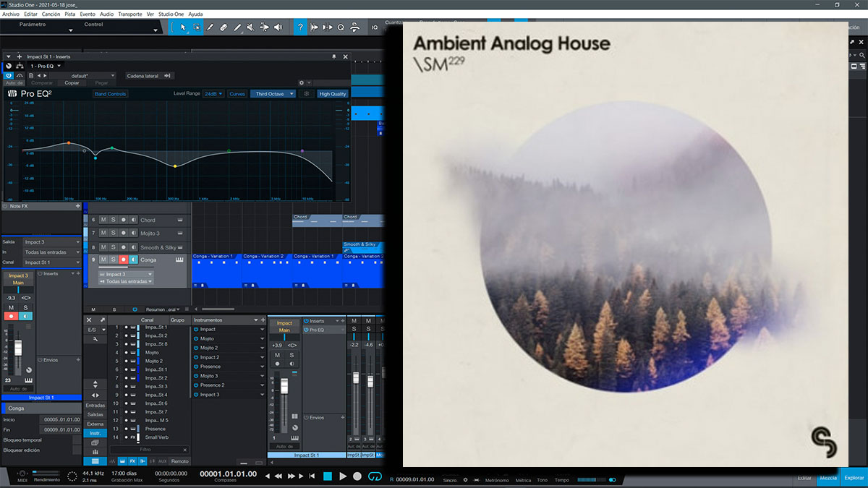This screenshot has height=488, width=868.
Task: Close the mixer channel list with X
Action: (89, 320)
